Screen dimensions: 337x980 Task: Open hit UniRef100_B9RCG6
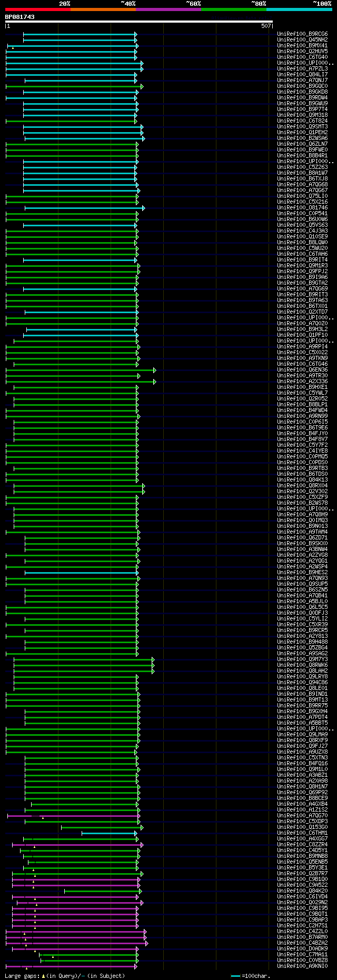[302, 34]
